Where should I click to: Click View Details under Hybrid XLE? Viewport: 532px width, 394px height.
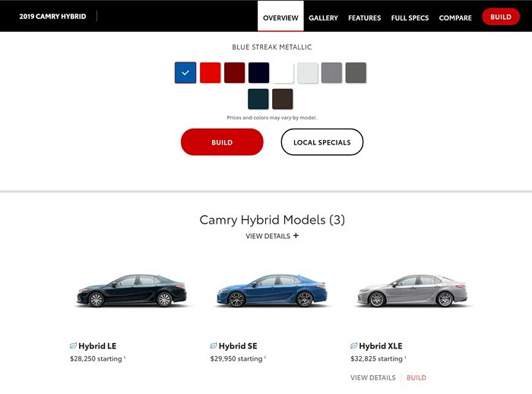coord(373,377)
